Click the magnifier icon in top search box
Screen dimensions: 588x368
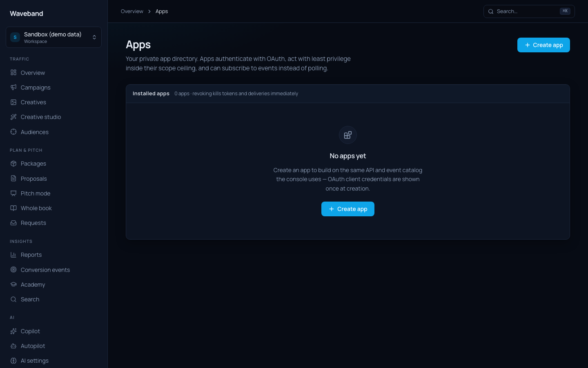491,11
